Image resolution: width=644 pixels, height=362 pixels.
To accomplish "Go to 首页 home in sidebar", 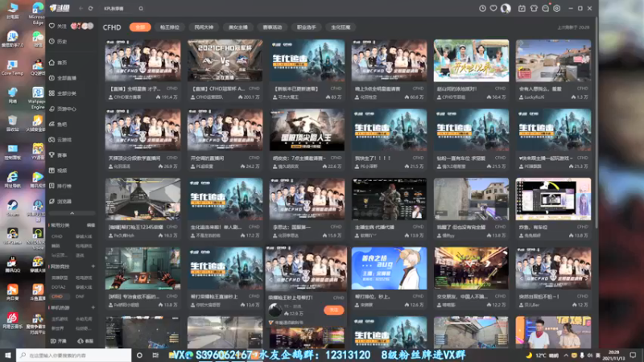I will (58, 63).
